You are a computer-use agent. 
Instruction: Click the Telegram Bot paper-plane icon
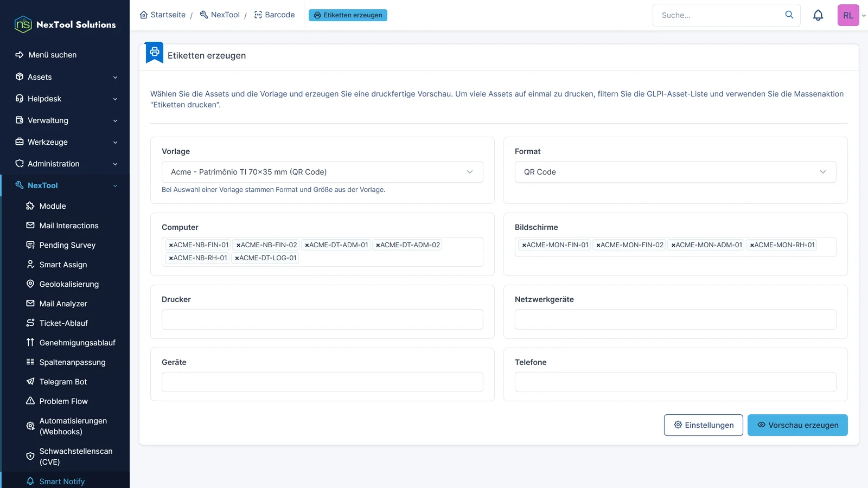30,382
